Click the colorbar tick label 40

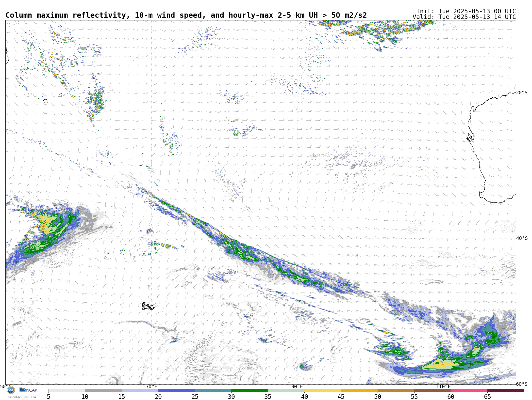(304, 397)
